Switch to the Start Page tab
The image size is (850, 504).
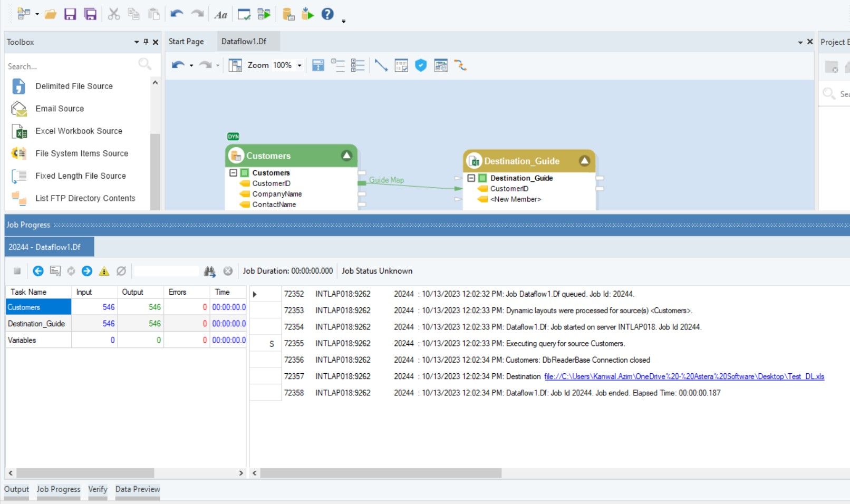186,42
